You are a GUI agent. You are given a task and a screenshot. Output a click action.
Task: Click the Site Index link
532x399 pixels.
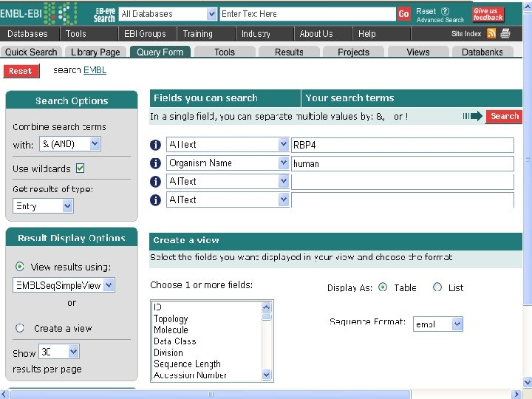466,33
